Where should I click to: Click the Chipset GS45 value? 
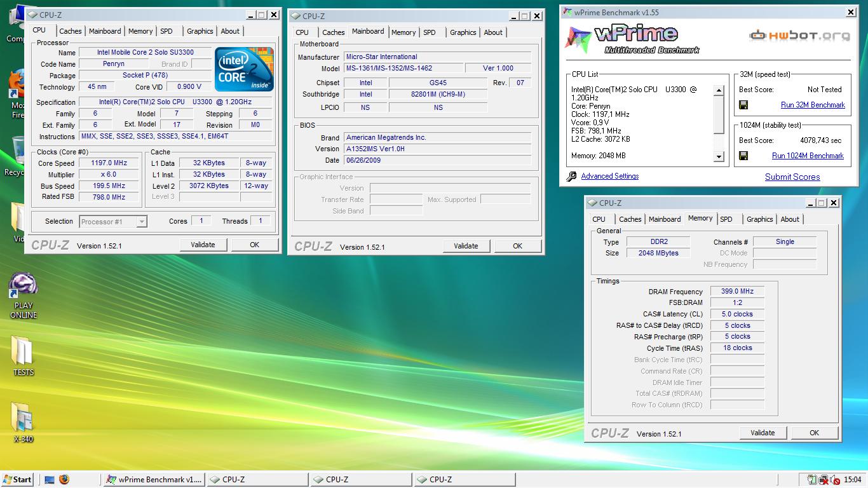point(438,83)
